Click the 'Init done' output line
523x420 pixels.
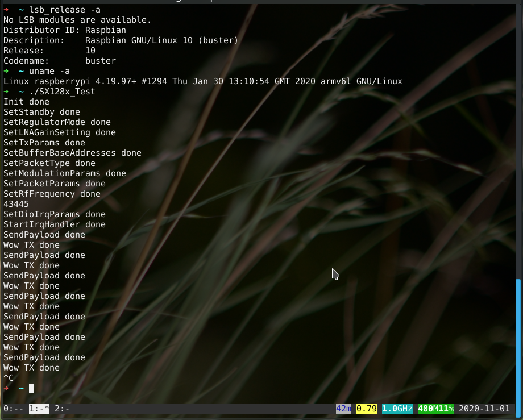(x=26, y=102)
